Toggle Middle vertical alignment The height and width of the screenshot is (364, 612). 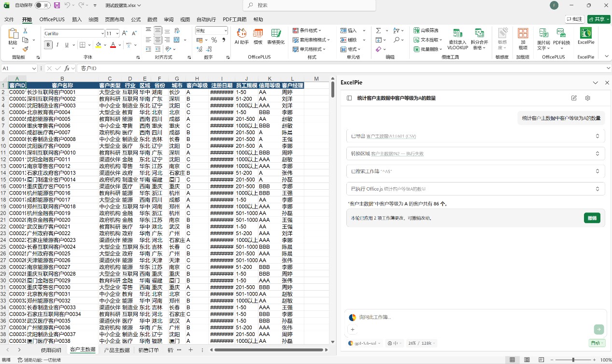click(x=158, y=30)
